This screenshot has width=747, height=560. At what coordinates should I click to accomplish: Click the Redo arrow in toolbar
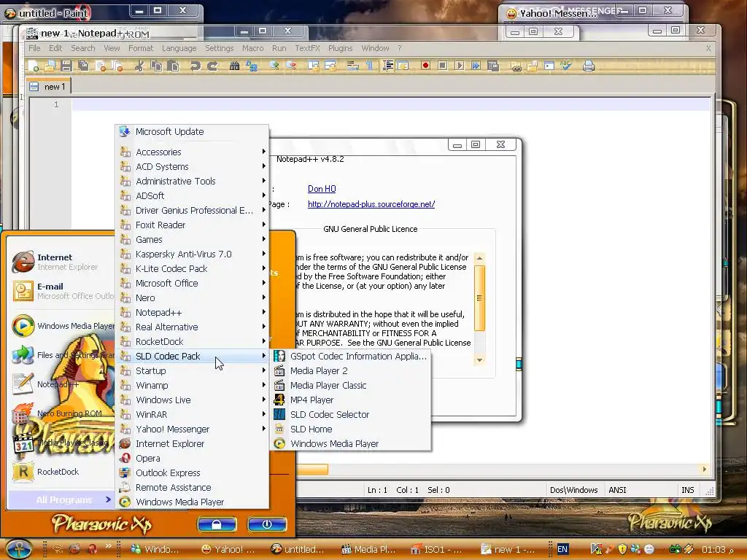click(x=212, y=66)
